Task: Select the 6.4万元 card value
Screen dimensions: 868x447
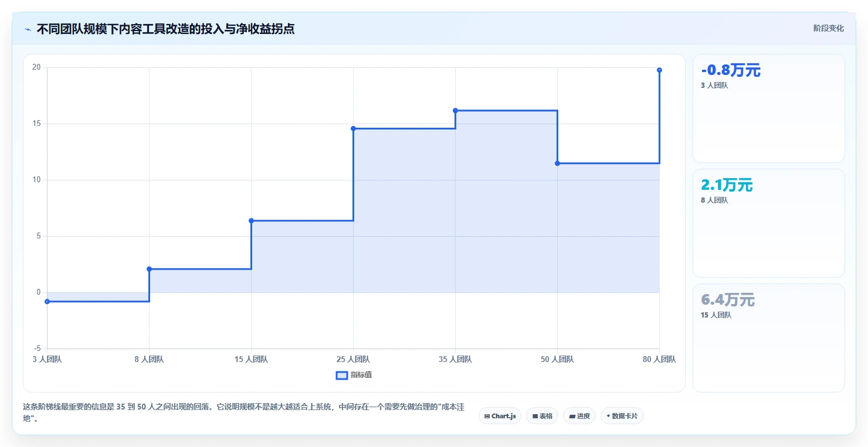Action: [728, 300]
